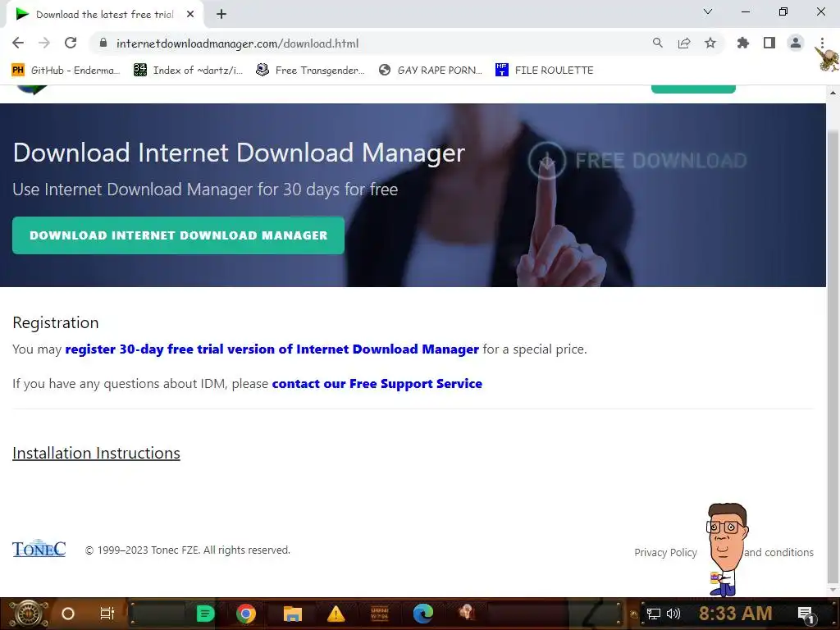Open the FILE ROULETTE bookmark
This screenshot has height=630, width=840.
(x=545, y=71)
